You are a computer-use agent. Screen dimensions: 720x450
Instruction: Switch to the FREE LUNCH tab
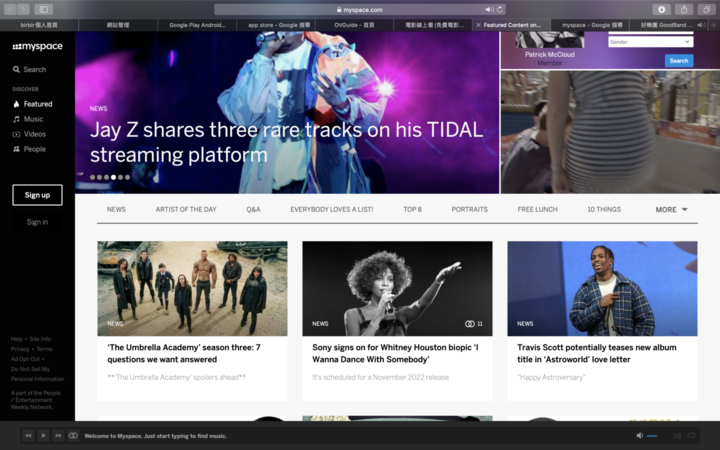[537, 209]
